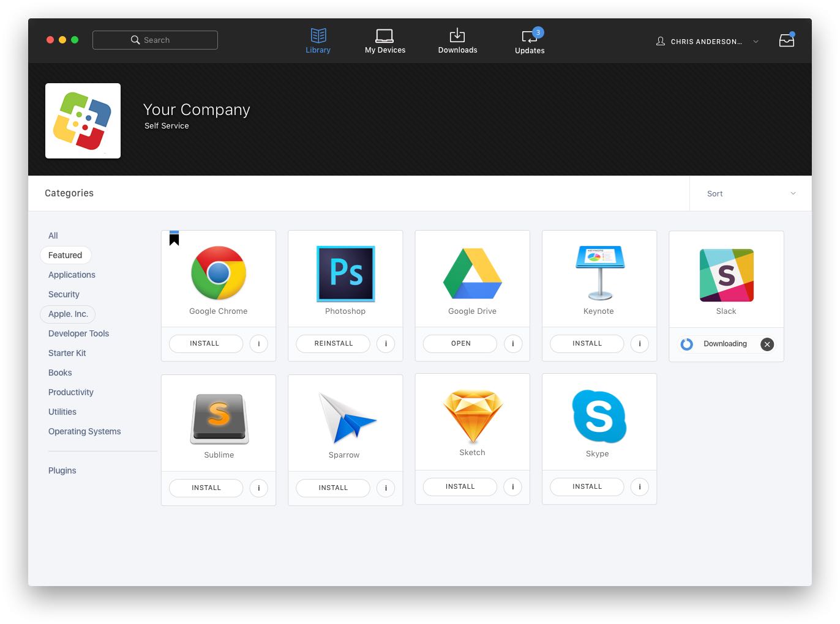Viewport: 840px width, 624px height.
Task: Toggle the bookmark on Google Chrome
Action: pyautogui.click(x=174, y=238)
